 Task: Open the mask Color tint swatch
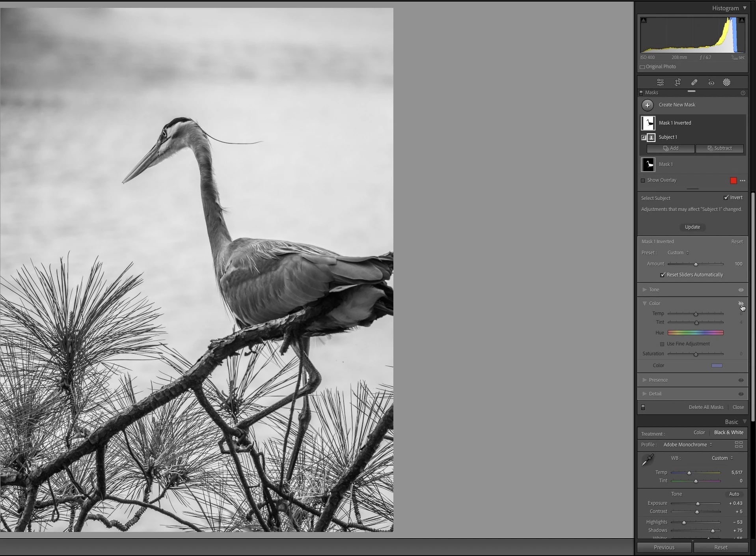tap(717, 366)
